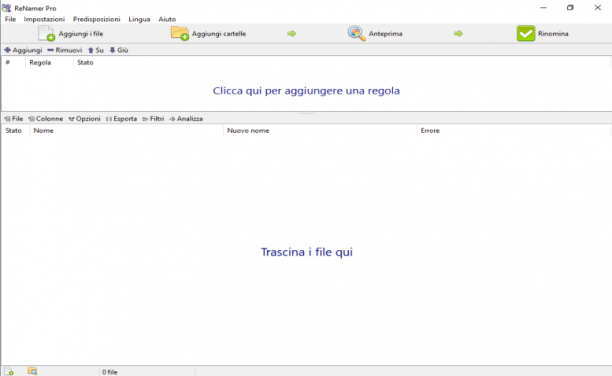The width and height of the screenshot is (612, 376).
Task: Open the File menu
Action: click(10, 19)
